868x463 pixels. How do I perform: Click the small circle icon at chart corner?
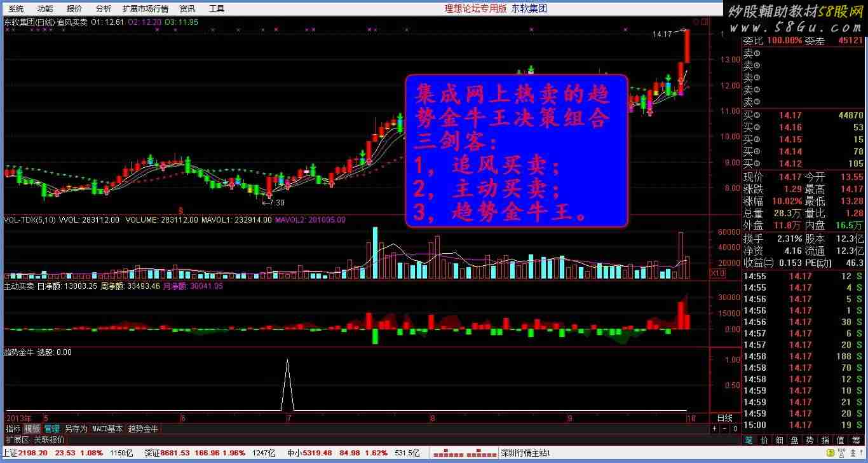click(697, 22)
